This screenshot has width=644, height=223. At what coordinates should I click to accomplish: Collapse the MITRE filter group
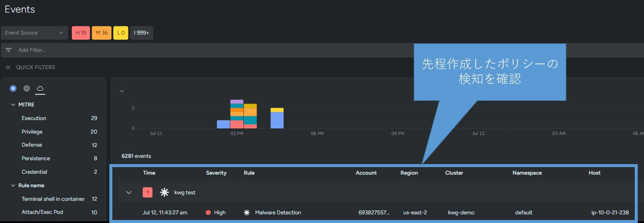tap(13, 105)
